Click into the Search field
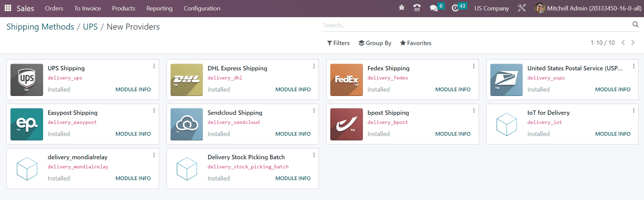 (475, 25)
